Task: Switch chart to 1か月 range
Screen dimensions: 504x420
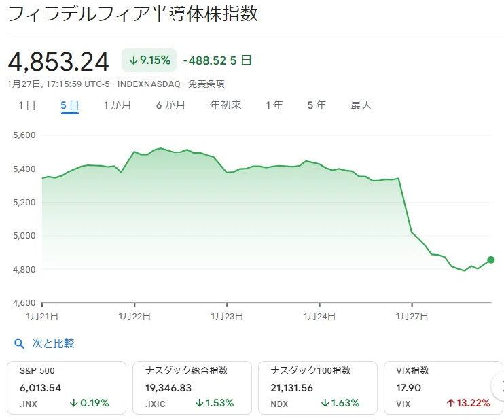Action: pos(118,105)
